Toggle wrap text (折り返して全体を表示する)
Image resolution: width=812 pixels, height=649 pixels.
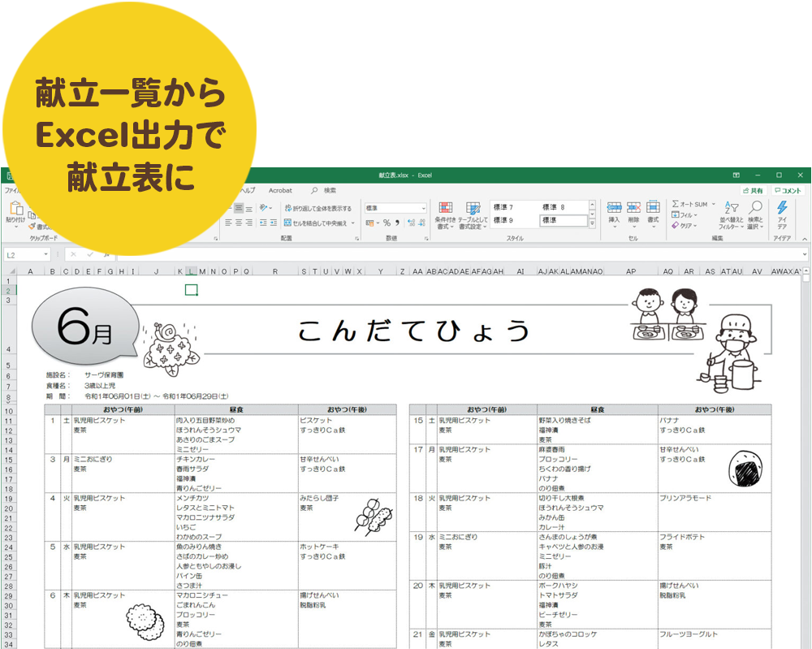pos(317,208)
